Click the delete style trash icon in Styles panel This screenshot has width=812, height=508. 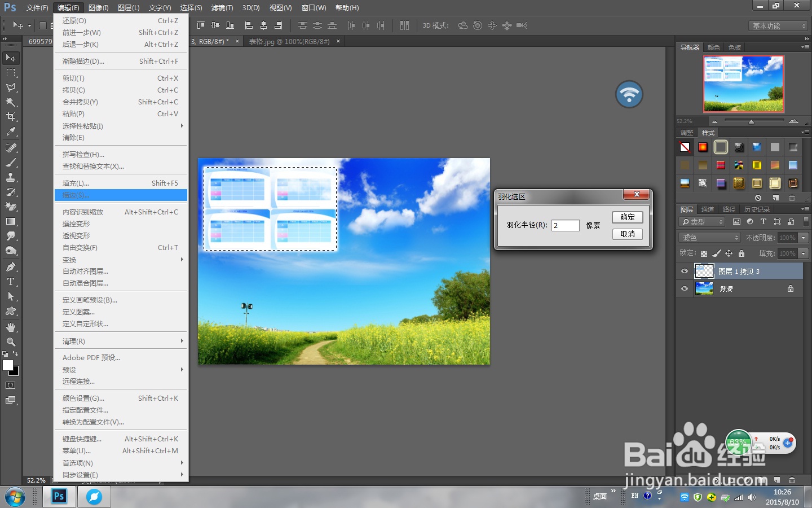point(792,198)
